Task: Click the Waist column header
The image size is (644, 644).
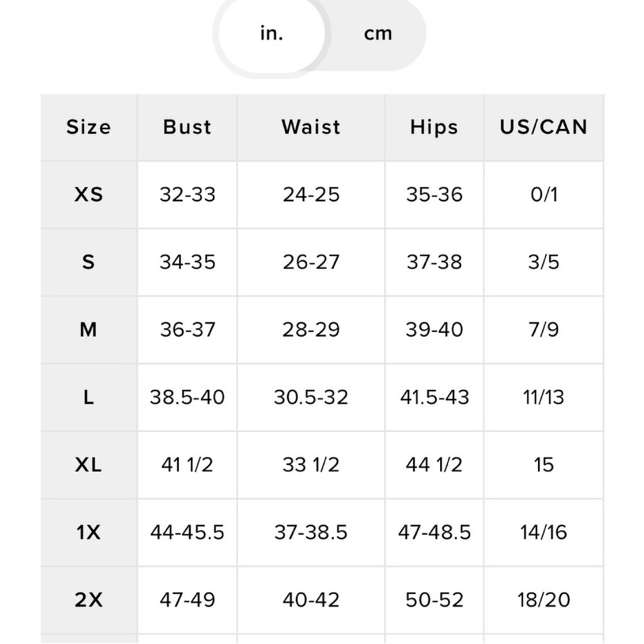Action: [x=311, y=127]
